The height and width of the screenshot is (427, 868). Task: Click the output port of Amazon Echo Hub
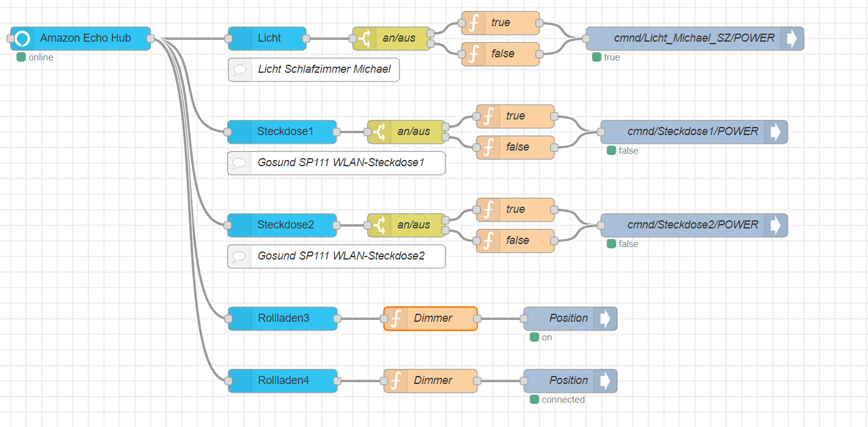[151, 39]
